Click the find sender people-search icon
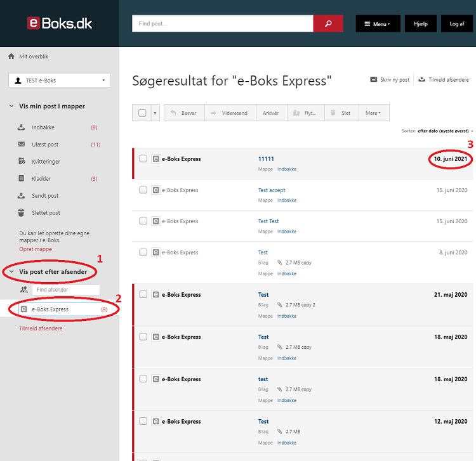This screenshot has height=461, width=476. coord(24,290)
